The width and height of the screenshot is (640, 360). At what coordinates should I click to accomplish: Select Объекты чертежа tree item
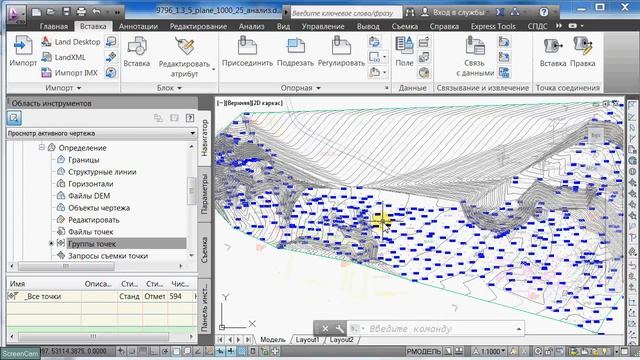click(99, 208)
